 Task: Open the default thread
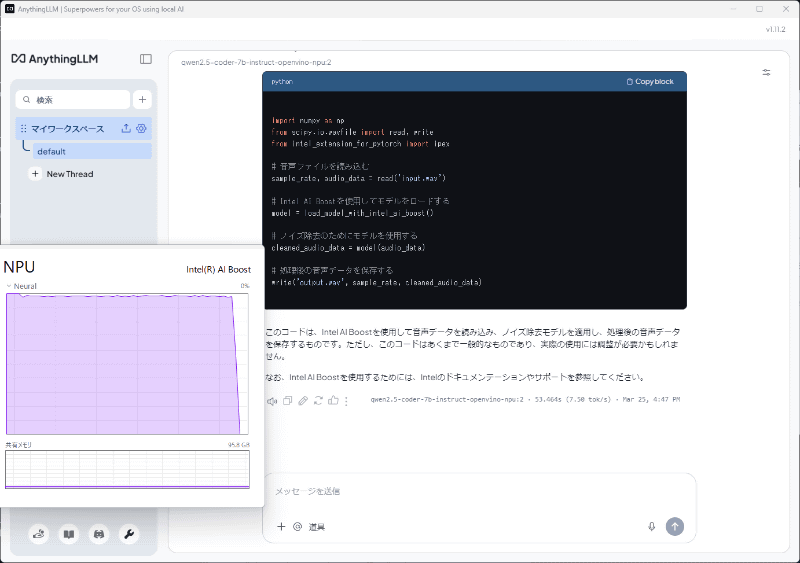pyautogui.click(x=92, y=152)
